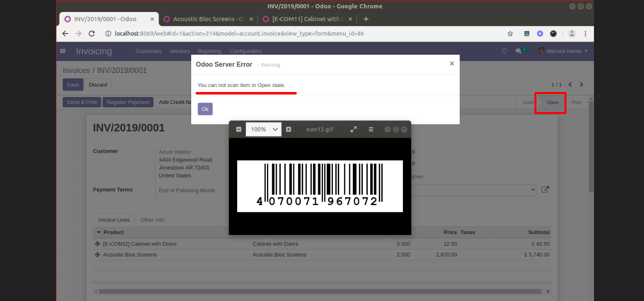Go to previous record arrow
The height and width of the screenshot is (301, 644).
pos(570,84)
